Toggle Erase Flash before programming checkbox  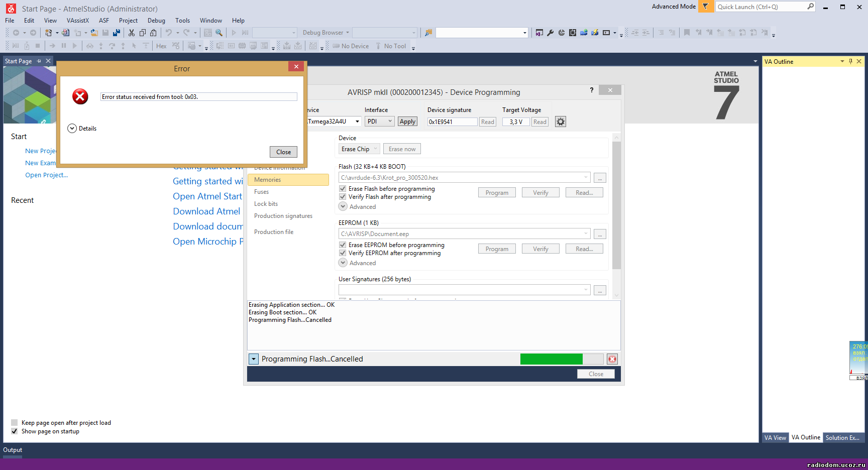[x=343, y=189]
